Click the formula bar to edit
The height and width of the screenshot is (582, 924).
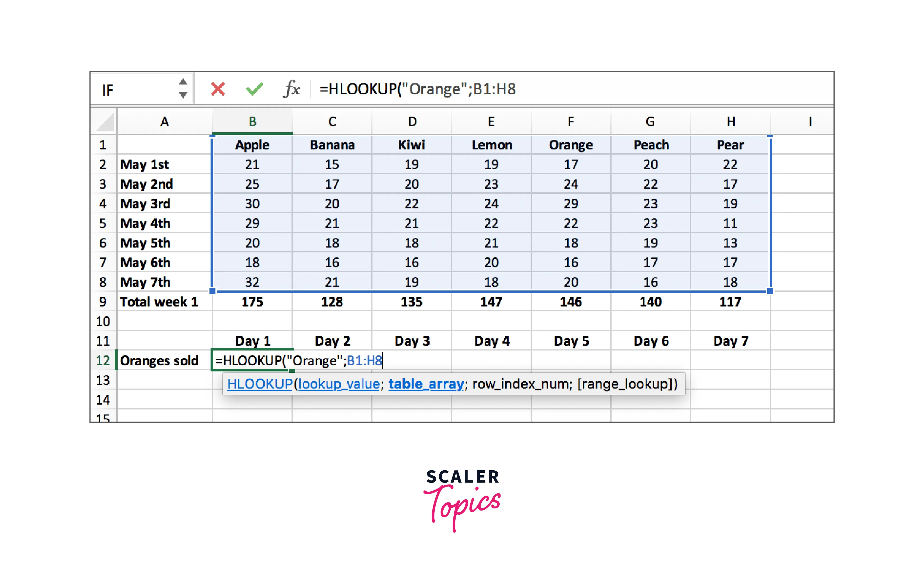pos(537,89)
